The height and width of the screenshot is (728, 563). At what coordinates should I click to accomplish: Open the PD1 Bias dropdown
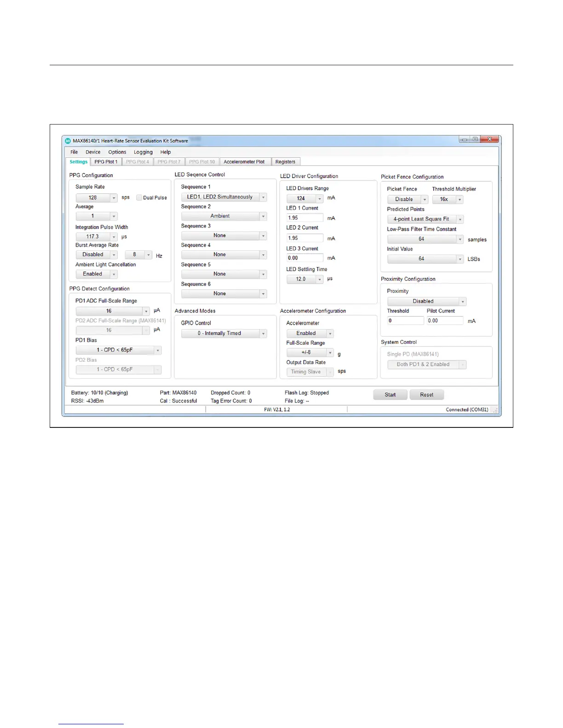(x=119, y=350)
